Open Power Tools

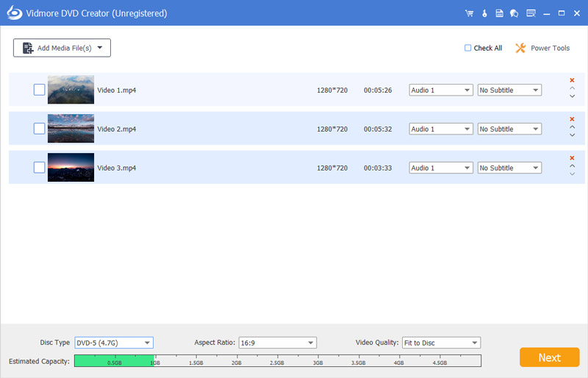(542, 48)
